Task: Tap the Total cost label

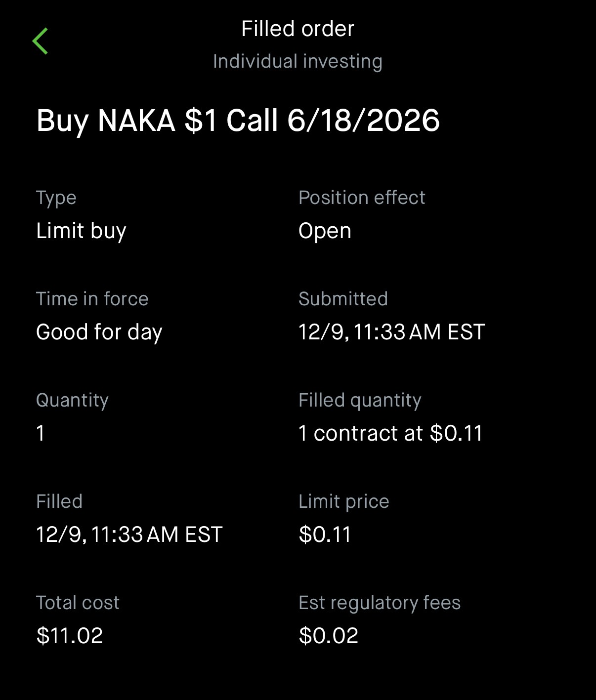Action: pos(78,603)
